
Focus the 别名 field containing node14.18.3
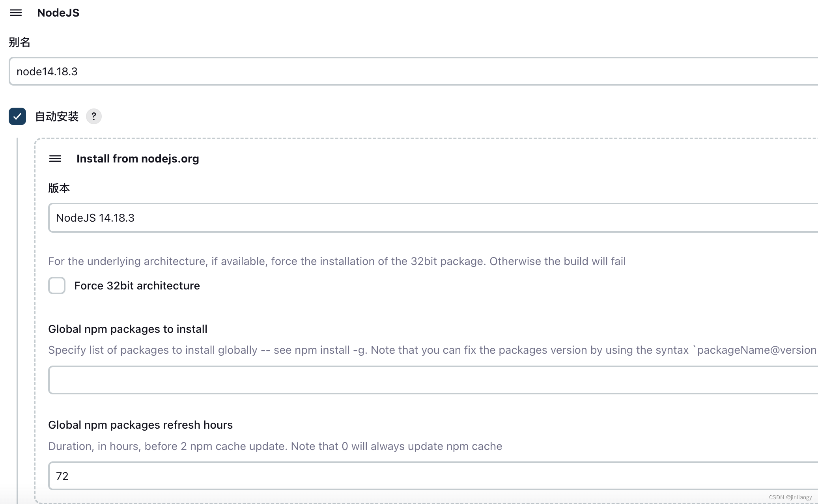[413, 71]
